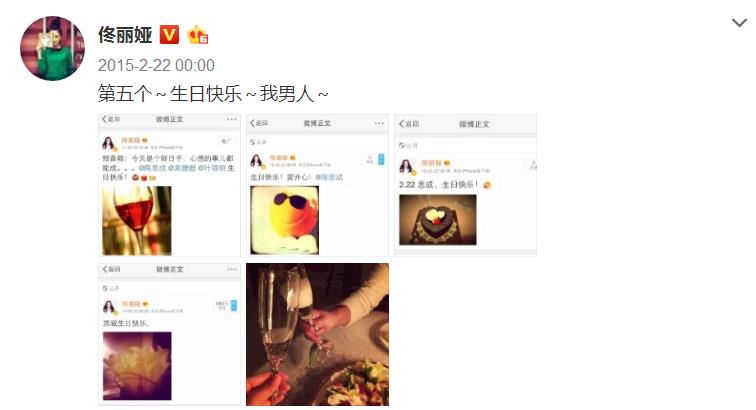The width and height of the screenshot is (756, 410).
Task: Click the post text 第五个~生日快乐~我男人
Action: coord(213,93)
